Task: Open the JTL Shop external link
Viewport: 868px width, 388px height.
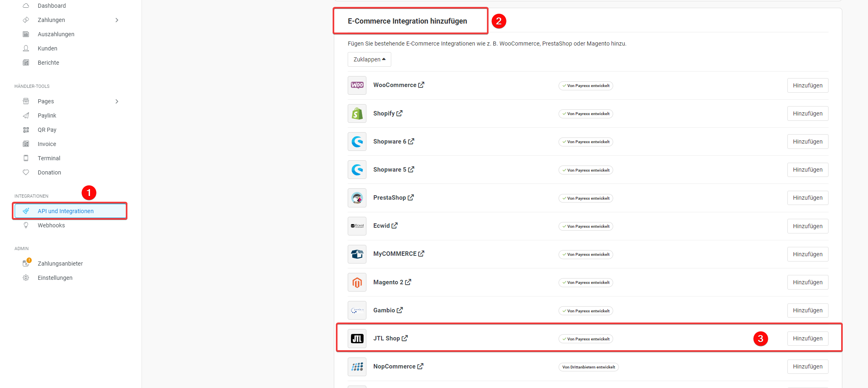Action: (x=405, y=338)
